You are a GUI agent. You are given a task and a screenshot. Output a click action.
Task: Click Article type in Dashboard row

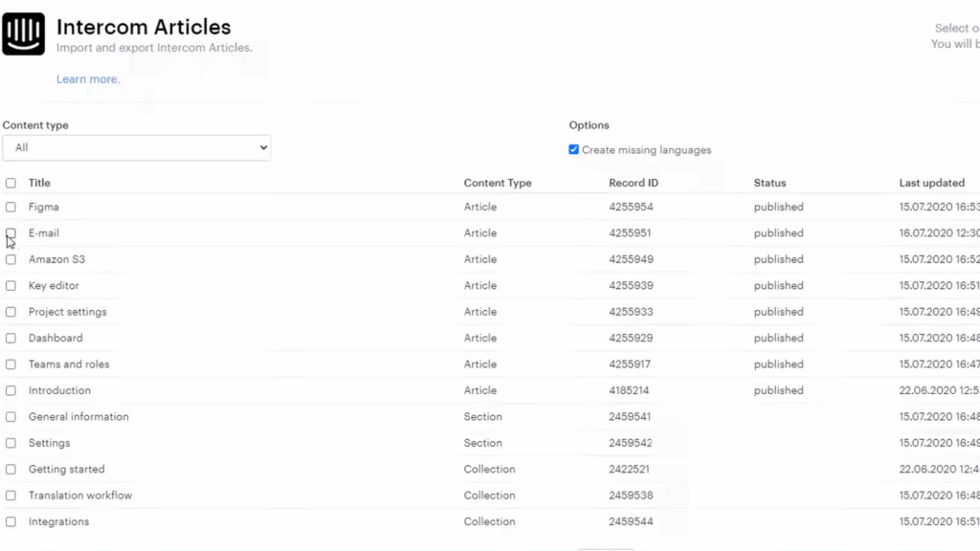[x=480, y=338]
